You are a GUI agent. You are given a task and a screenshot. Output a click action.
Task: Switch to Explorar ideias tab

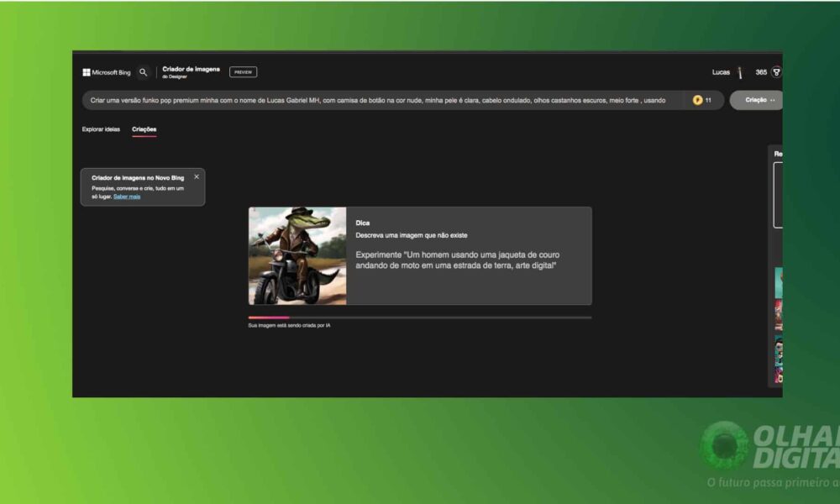(x=101, y=129)
